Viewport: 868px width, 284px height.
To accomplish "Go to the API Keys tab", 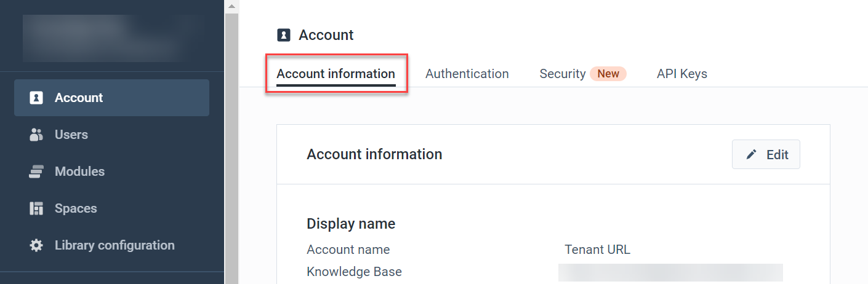I will [682, 74].
